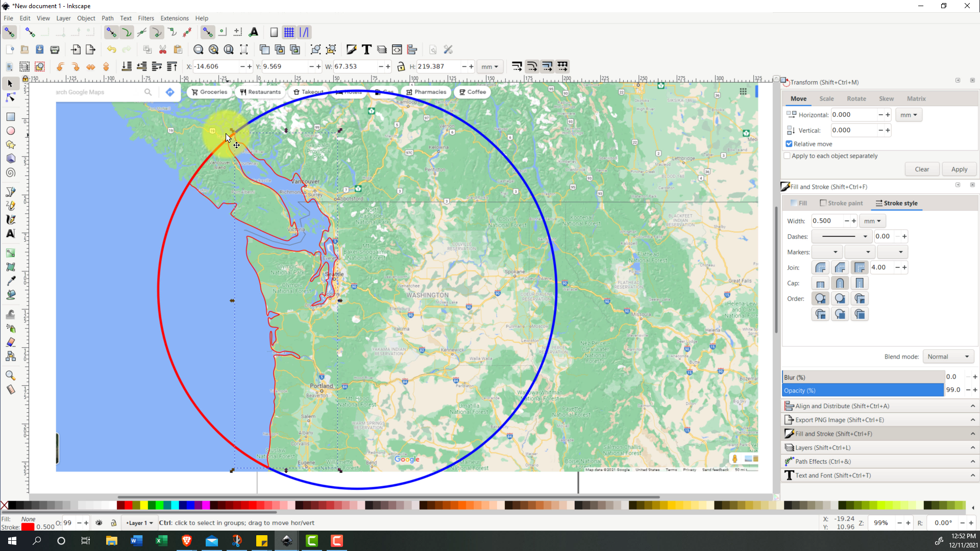Screen dimensions: 980x551
Task: Choose the Spiral tool
Action: point(10,173)
